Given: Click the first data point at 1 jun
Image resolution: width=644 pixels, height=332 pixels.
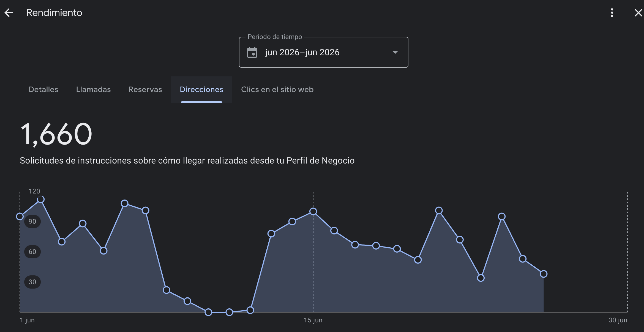Looking at the screenshot, I should click(x=20, y=217).
